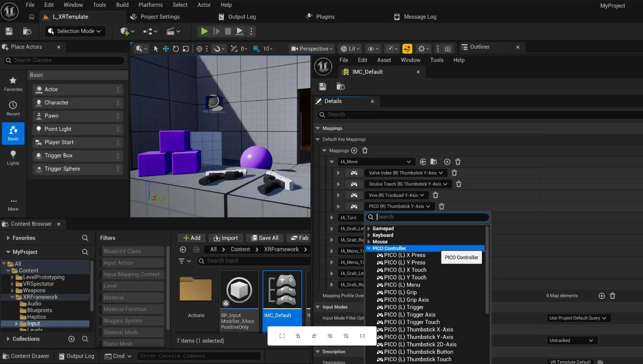Open the Build menu

click(x=122, y=5)
